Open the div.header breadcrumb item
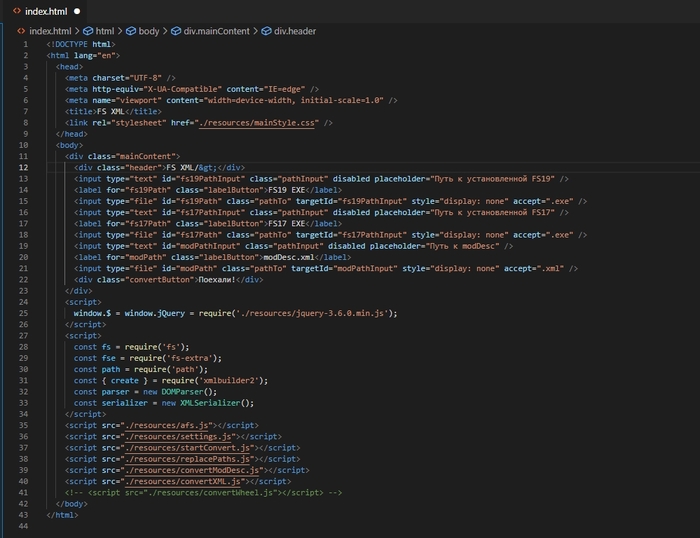Viewport: 700px width, 538px height. click(x=294, y=31)
